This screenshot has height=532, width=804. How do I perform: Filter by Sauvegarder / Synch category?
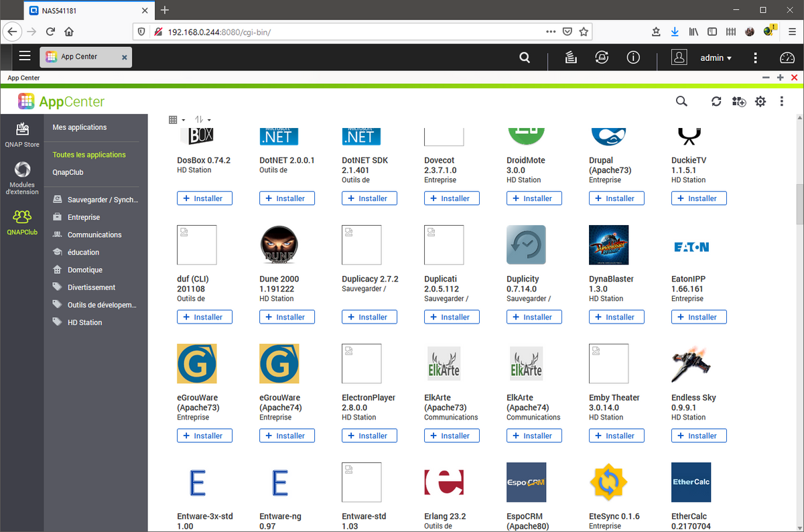click(x=96, y=200)
